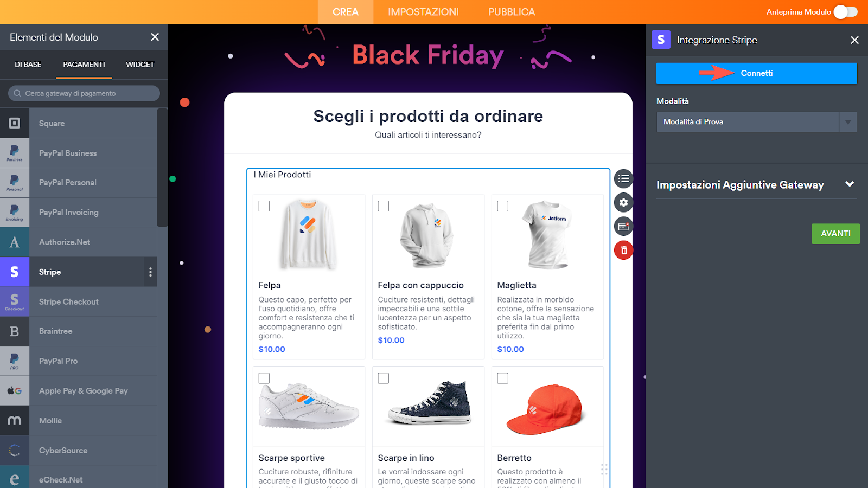Screen dimensions: 868x488
Task: Pick the Authorize.Net gateway icon
Action: tap(15, 242)
